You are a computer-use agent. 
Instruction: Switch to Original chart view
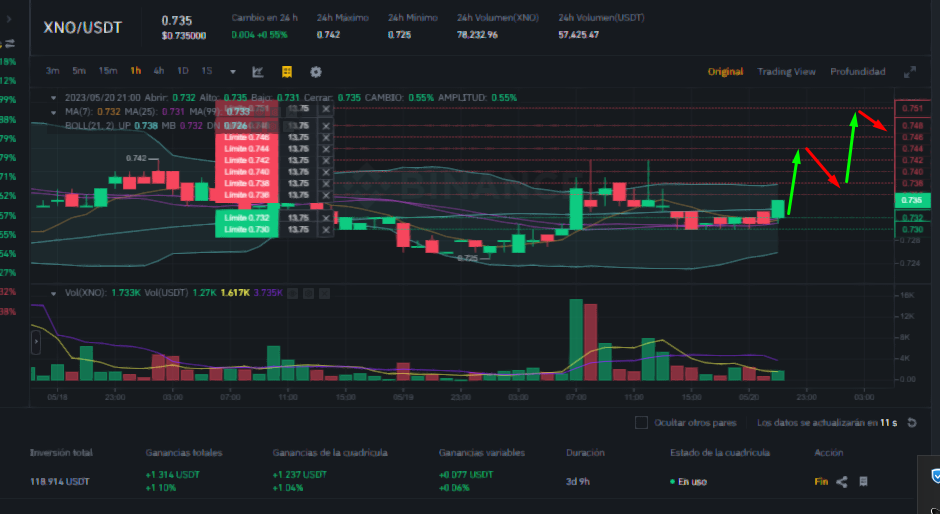[x=725, y=71]
